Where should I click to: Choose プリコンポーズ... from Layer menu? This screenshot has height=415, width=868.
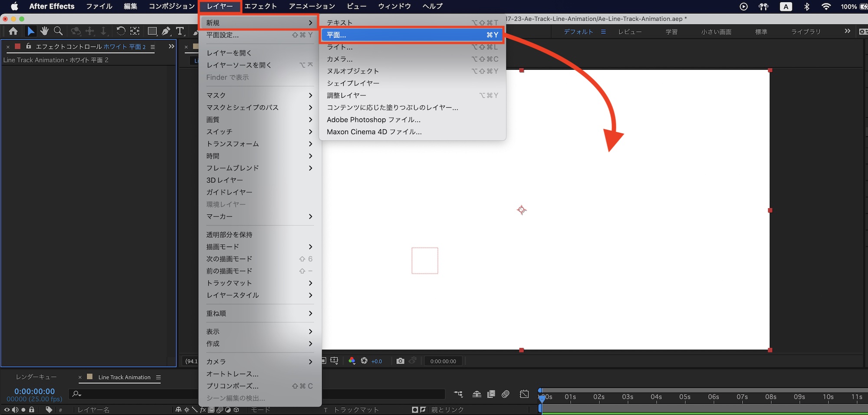pos(260,386)
